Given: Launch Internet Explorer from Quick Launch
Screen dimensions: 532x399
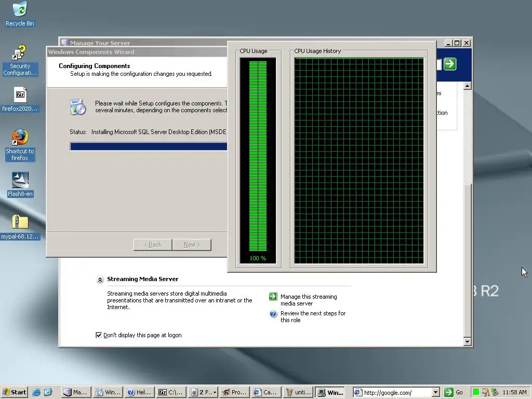Looking at the screenshot, I should (36, 392).
